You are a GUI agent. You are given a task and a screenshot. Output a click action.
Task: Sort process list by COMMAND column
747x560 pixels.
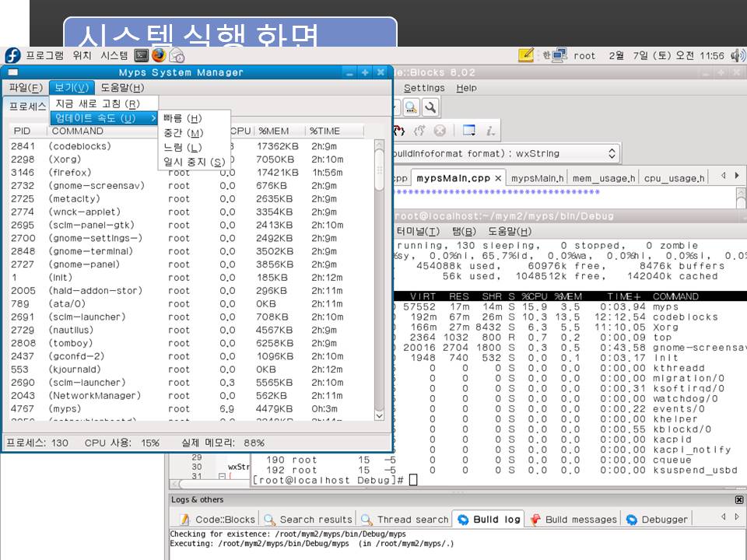coord(103,131)
